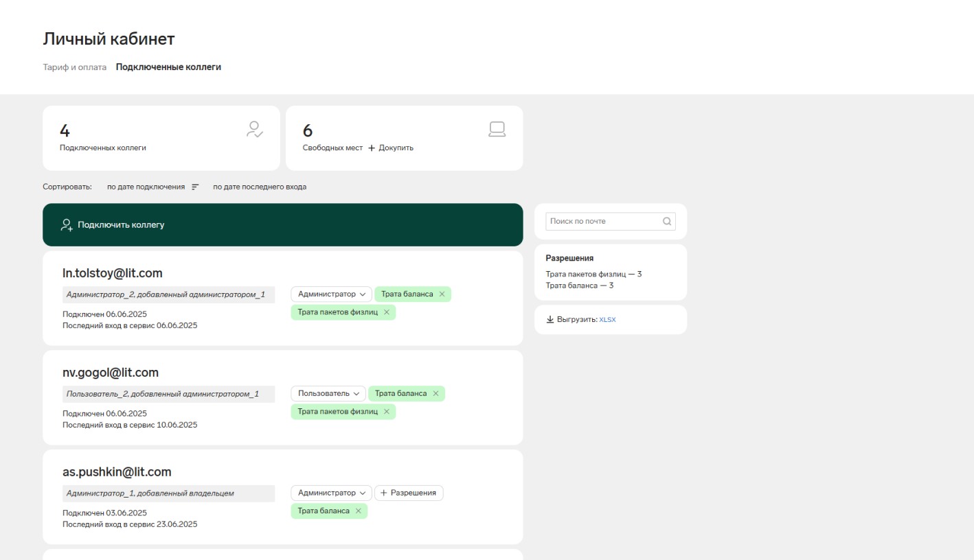Remove Трата баланса tag from as.pushkin@lit.com
The height and width of the screenshot is (560, 974).
(358, 511)
